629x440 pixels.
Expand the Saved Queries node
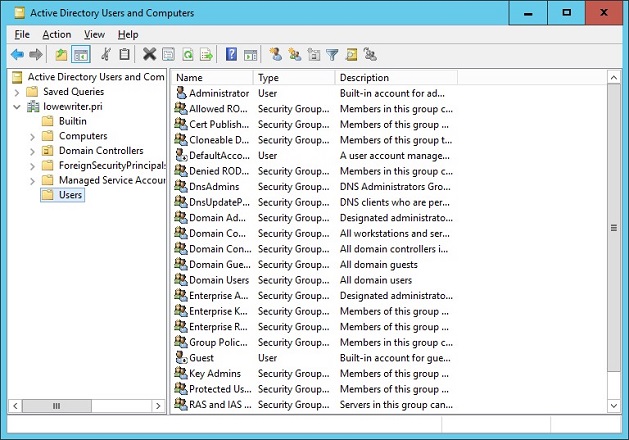tap(17, 92)
